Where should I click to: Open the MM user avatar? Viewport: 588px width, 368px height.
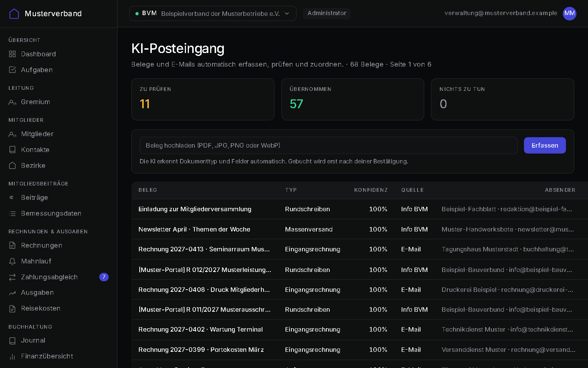[x=570, y=14]
